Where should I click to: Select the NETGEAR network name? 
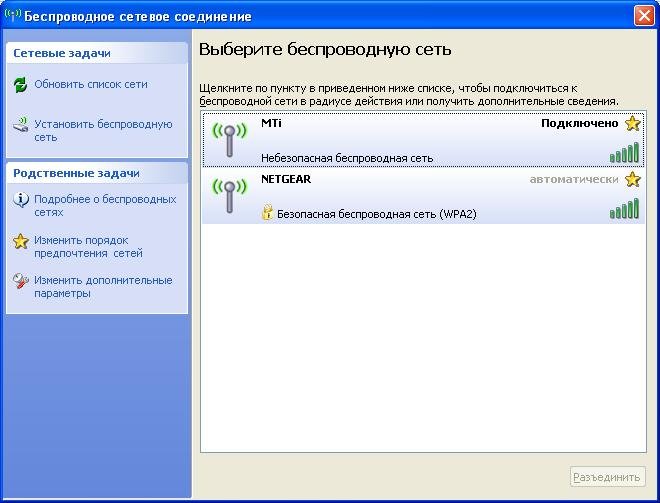coord(286,179)
